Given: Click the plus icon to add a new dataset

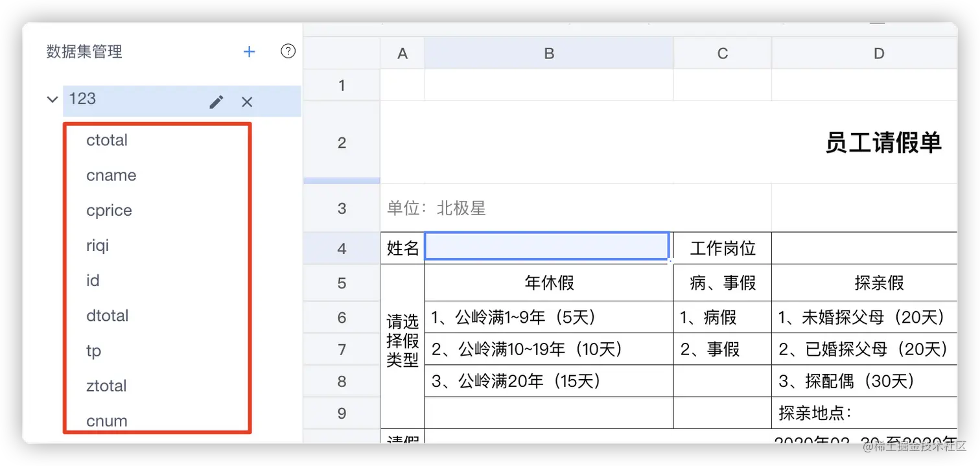Looking at the screenshot, I should click(249, 51).
